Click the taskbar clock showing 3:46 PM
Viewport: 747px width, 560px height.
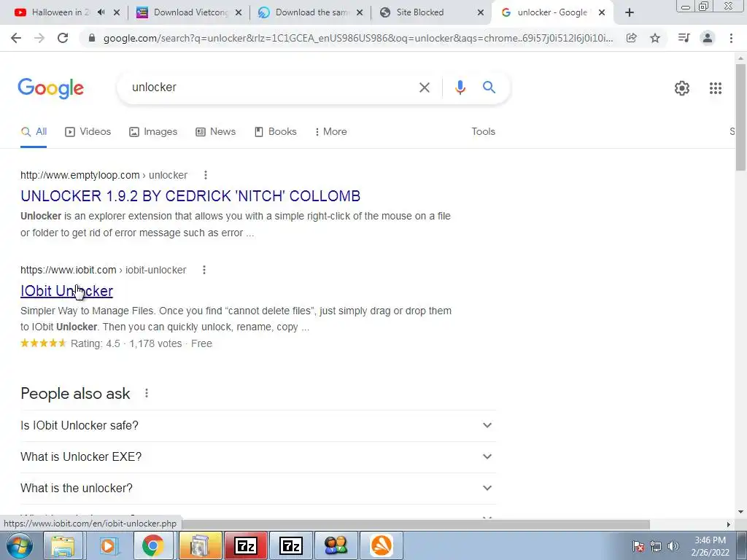[710, 546]
